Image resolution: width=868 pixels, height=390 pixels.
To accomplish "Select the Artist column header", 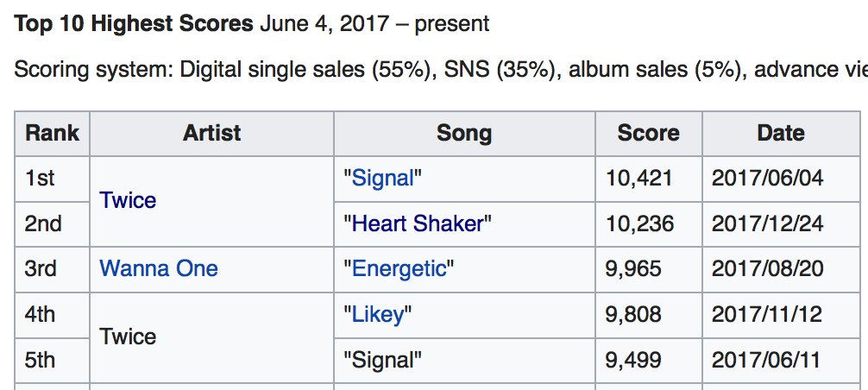I will [211, 133].
